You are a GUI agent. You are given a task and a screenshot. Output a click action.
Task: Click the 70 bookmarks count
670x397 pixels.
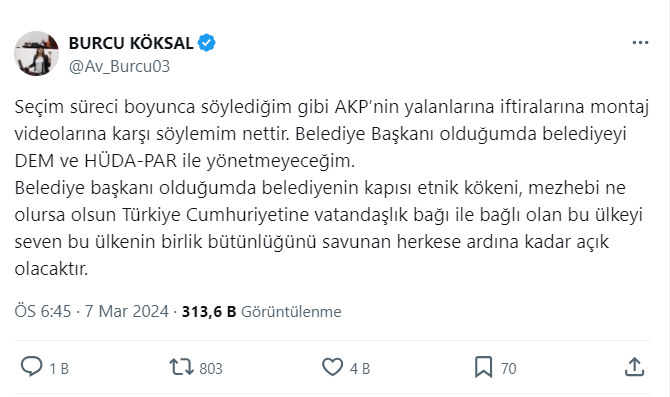(508, 368)
